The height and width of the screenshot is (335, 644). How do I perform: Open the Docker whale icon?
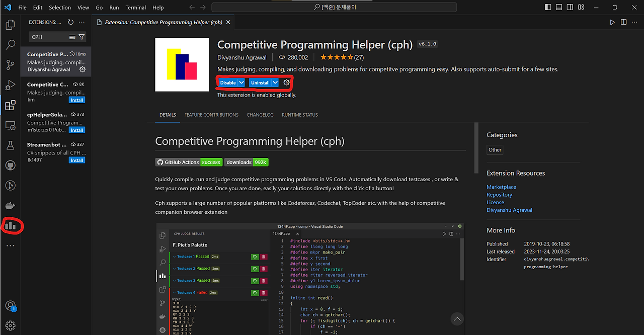click(10, 206)
